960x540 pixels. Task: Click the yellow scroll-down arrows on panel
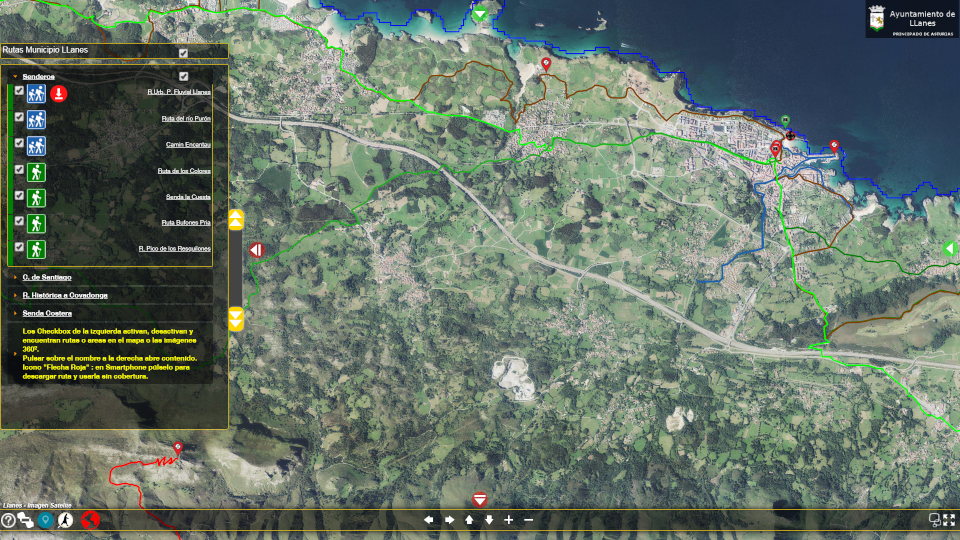tap(236, 319)
